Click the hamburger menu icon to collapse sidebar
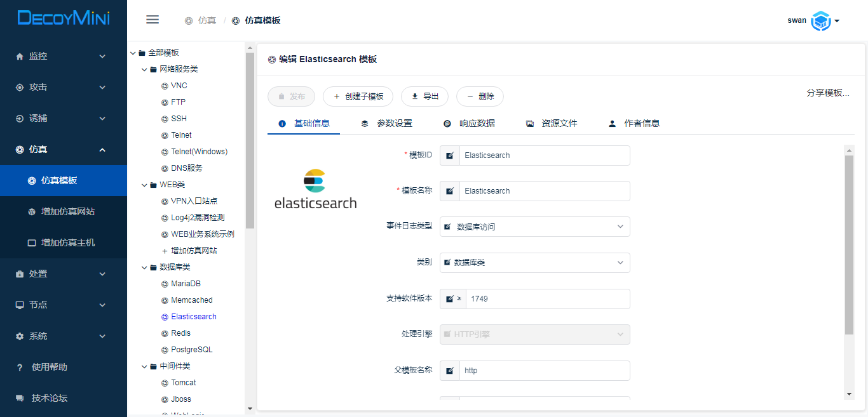The width and height of the screenshot is (868, 417). 153,20
